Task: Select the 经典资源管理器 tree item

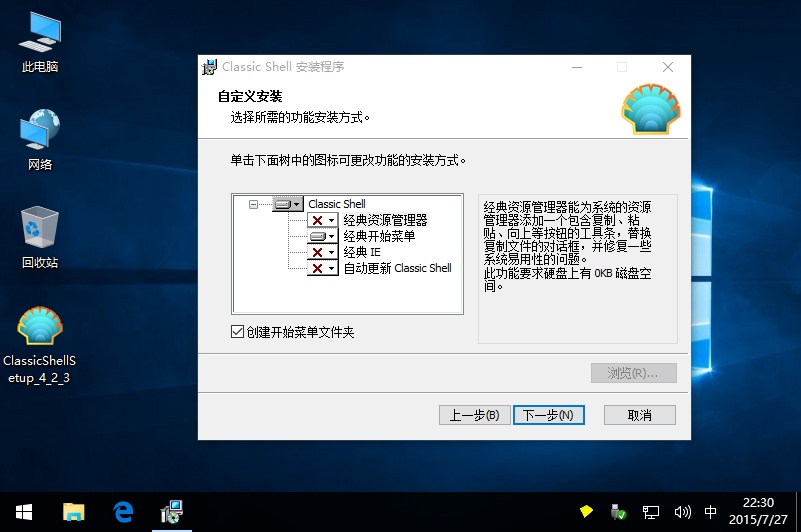Action: pyautogui.click(x=385, y=220)
